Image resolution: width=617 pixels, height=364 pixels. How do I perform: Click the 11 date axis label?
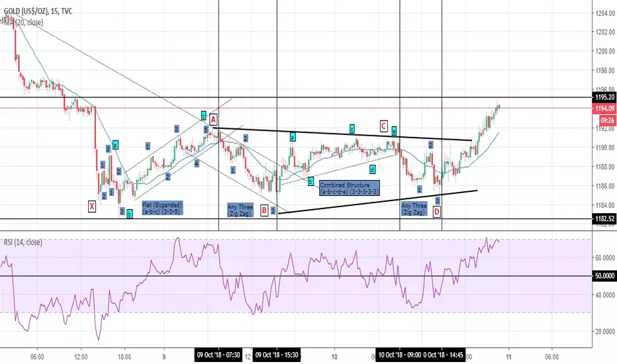(509, 357)
